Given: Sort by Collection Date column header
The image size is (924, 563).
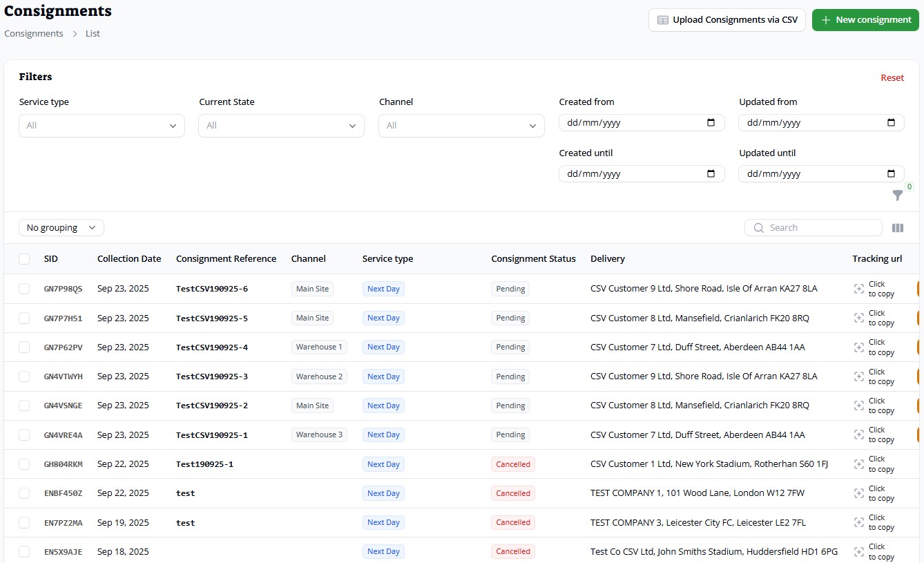Looking at the screenshot, I should [128, 259].
